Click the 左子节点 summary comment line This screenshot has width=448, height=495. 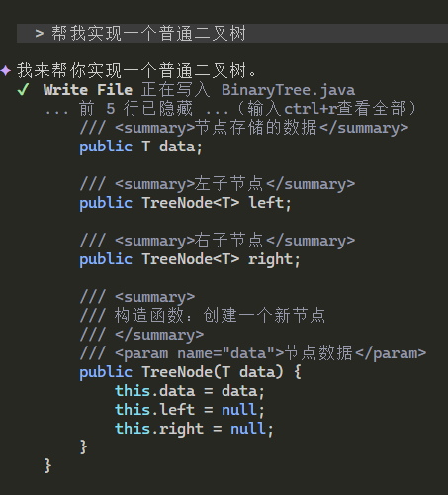(218, 184)
